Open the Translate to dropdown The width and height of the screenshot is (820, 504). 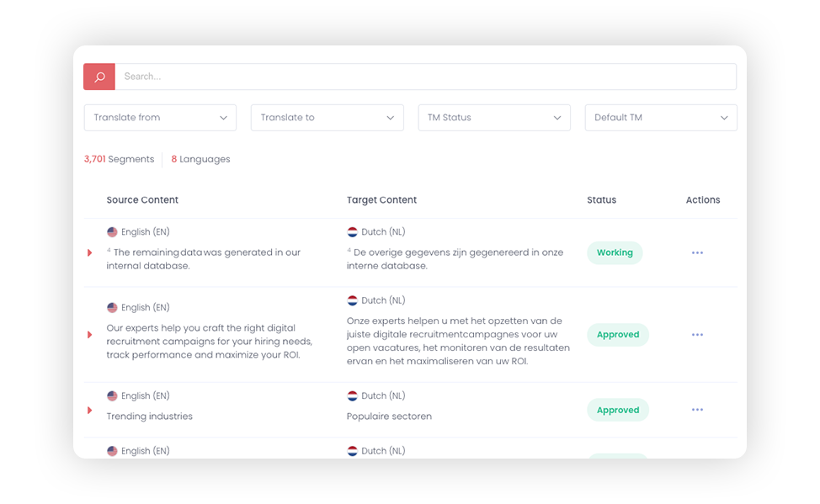(327, 118)
